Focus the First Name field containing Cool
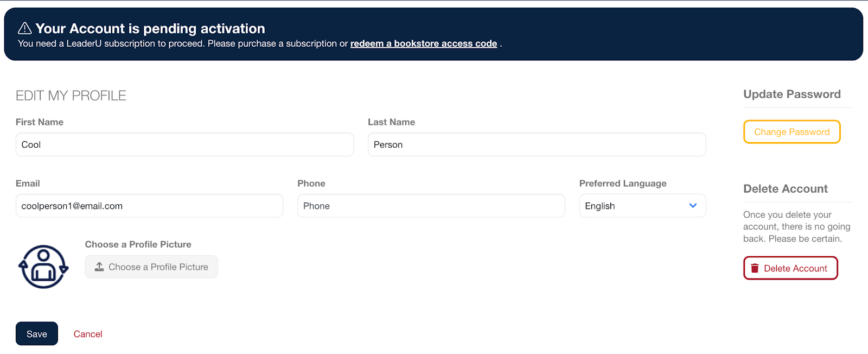This screenshot has width=868, height=354. coord(184,144)
